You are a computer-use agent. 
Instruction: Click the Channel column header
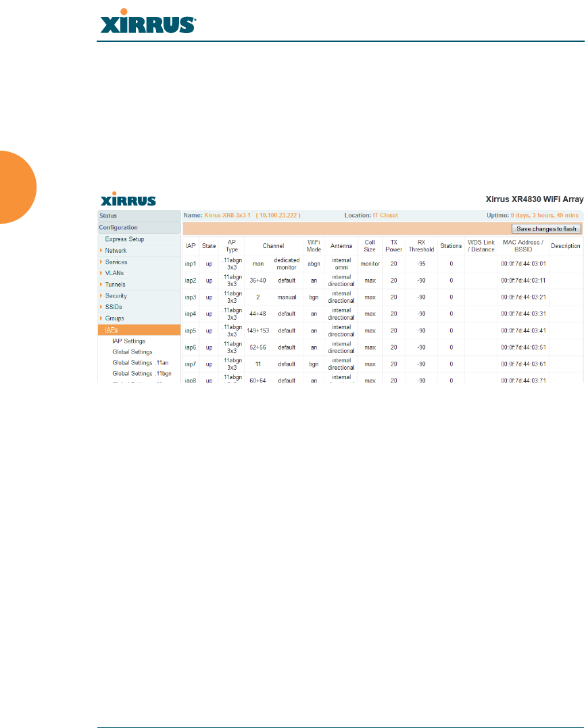pos(273,246)
